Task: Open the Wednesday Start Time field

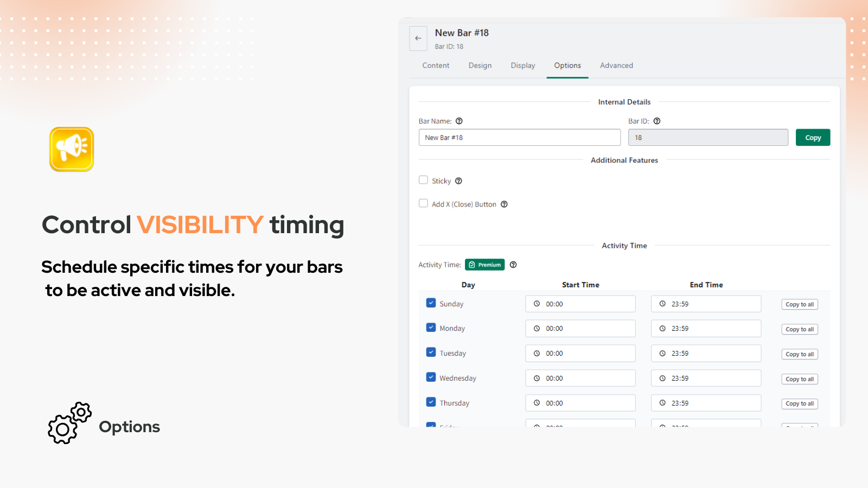Action: (x=580, y=378)
